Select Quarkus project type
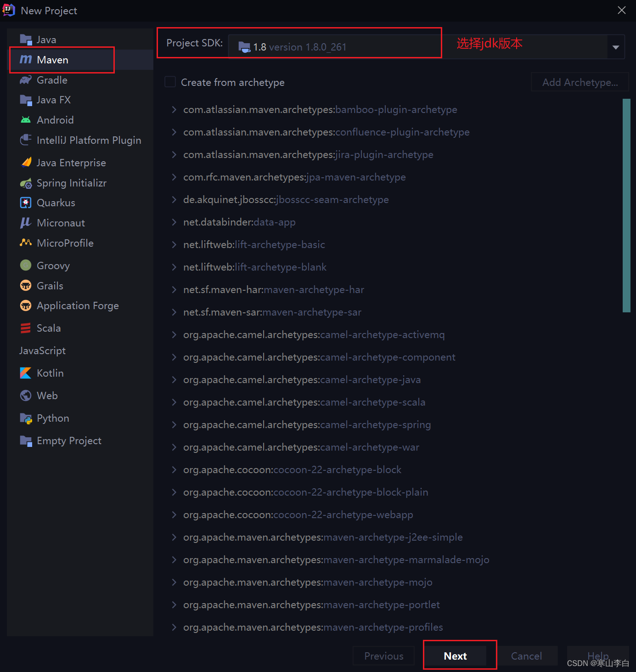This screenshot has height=672, width=636. pyautogui.click(x=80, y=203)
